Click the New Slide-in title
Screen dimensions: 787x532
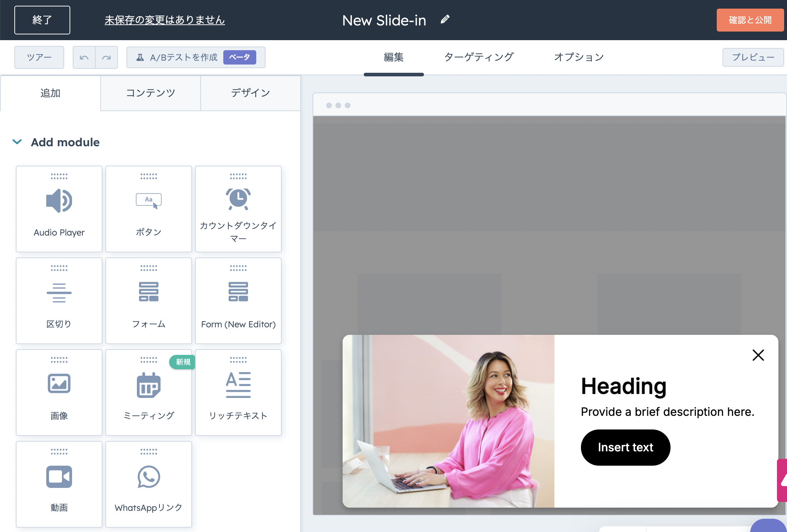coord(384,20)
